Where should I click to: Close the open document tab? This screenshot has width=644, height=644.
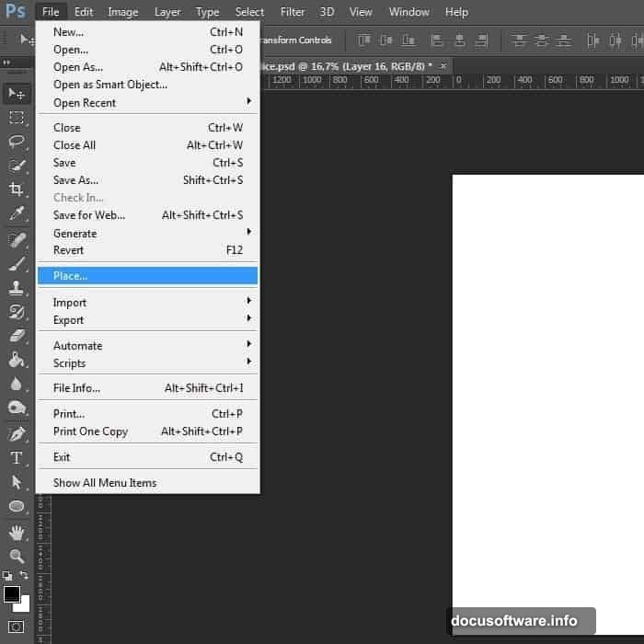tap(443, 66)
